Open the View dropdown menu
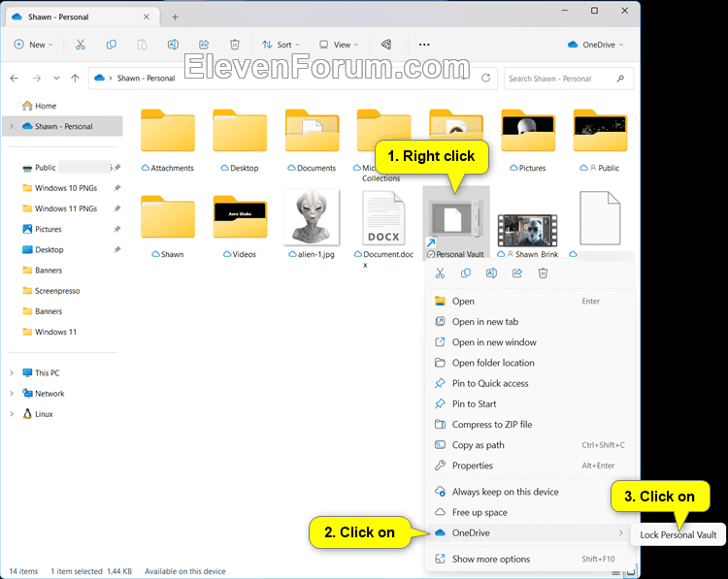Image resolution: width=728 pixels, height=579 pixels. 339,45
